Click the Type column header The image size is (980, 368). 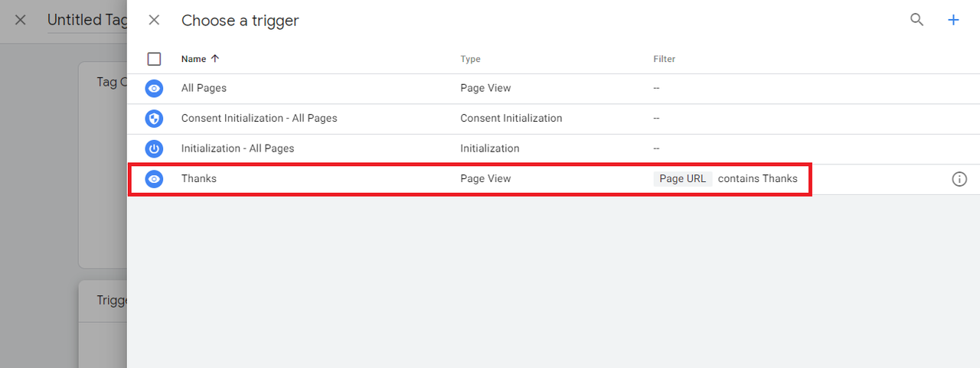coord(470,59)
